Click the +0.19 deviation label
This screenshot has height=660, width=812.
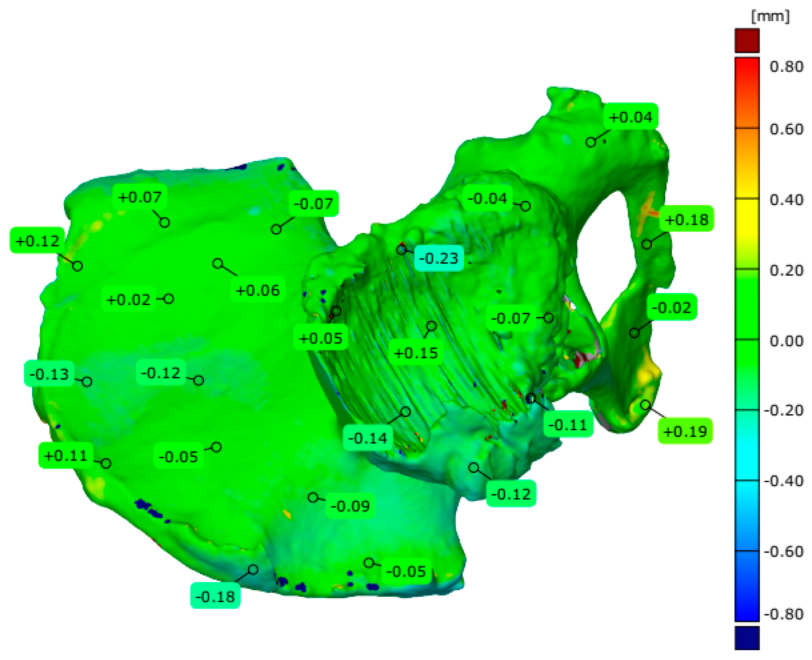[x=685, y=431]
